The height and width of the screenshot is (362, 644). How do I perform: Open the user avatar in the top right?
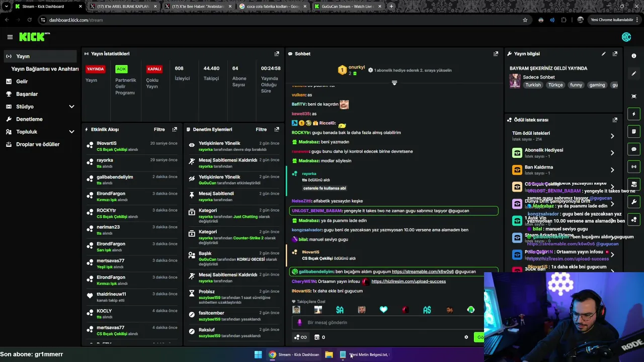(x=626, y=37)
